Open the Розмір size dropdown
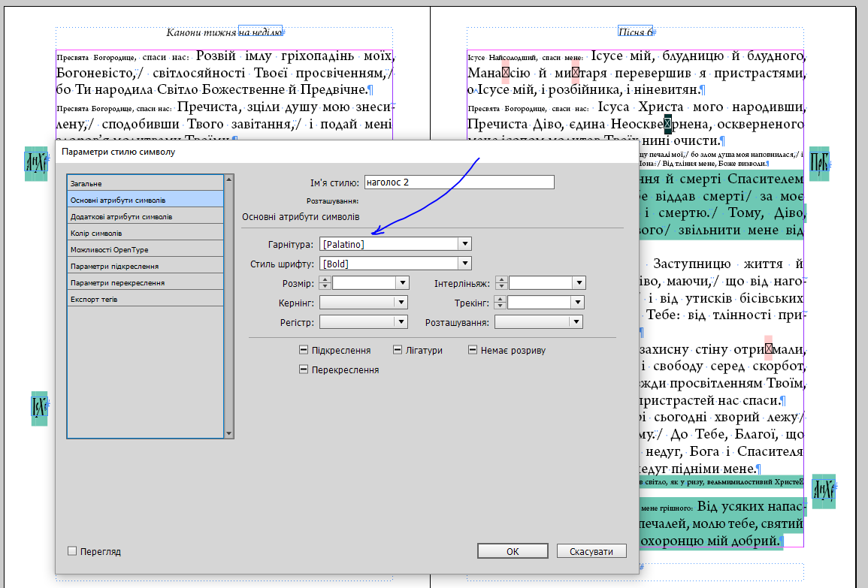Screen dimensions: 868x588 [x=403, y=282]
